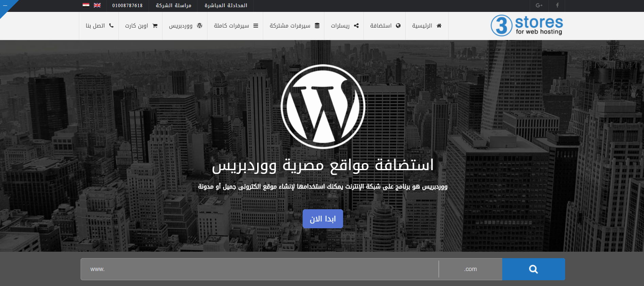Viewport: 644px width, 286px height.
Task: Click the large WordPress logo in hero
Action: pyautogui.click(x=323, y=107)
